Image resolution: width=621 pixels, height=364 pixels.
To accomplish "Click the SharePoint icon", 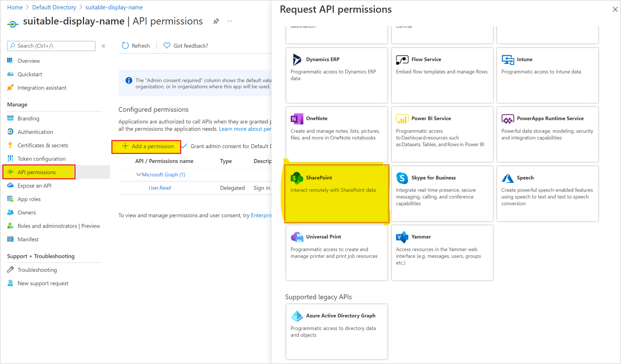I will pos(297,178).
